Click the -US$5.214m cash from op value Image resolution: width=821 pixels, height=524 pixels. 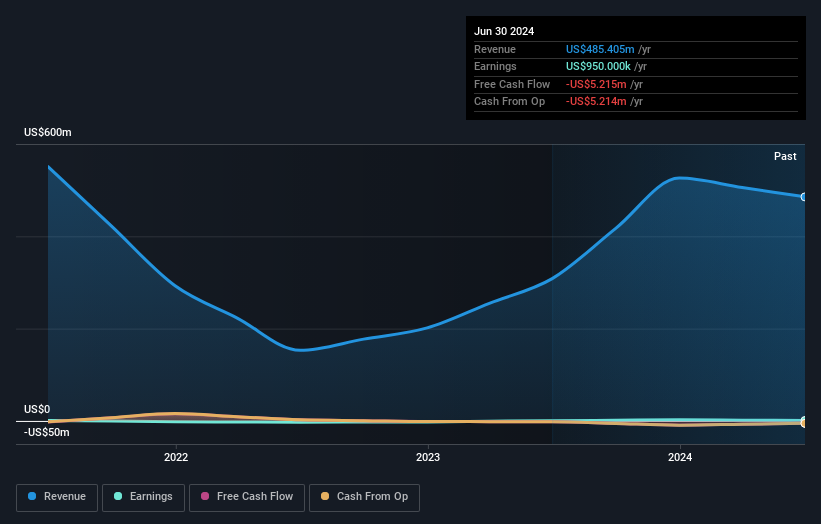[596, 102]
